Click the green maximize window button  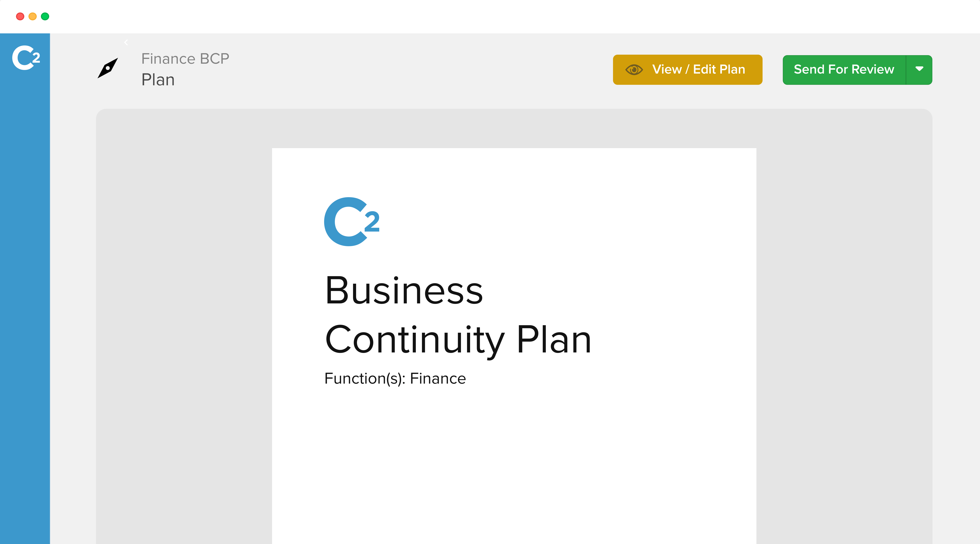point(45,16)
